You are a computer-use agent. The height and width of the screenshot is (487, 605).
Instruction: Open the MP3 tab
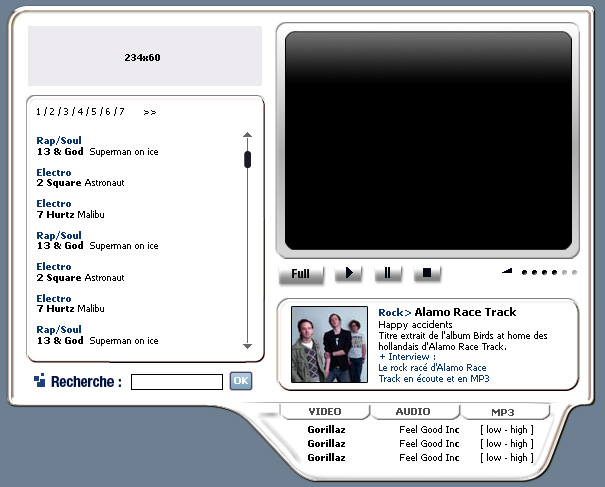503,412
